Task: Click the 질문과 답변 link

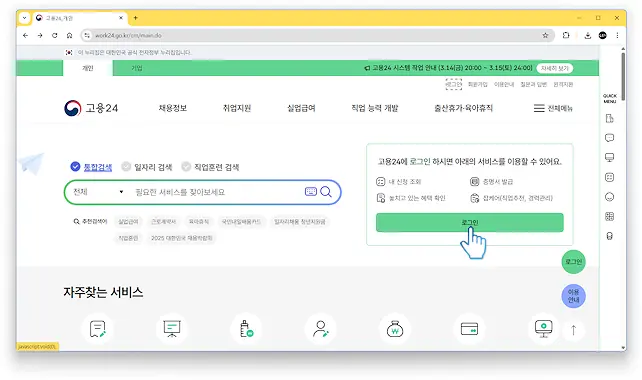Action: click(533, 84)
